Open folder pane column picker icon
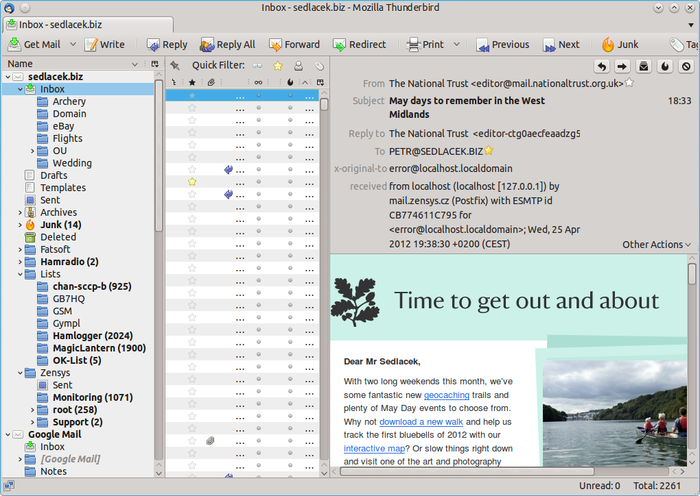This screenshot has height=496, width=700. (155, 64)
